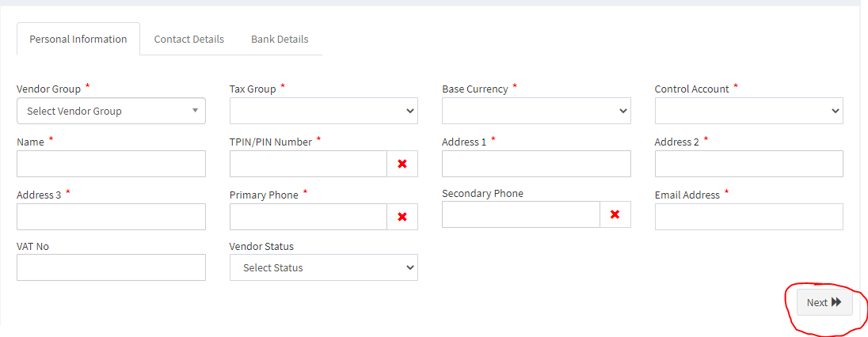Click red X beside TPIN/PIN Number field
Screen dimensions: 868x337
tap(402, 164)
